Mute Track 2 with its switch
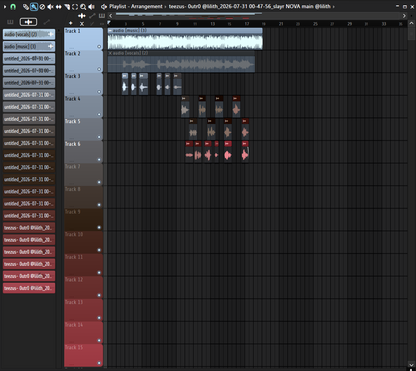The image size is (416, 371). pyautogui.click(x=99, y=69)
